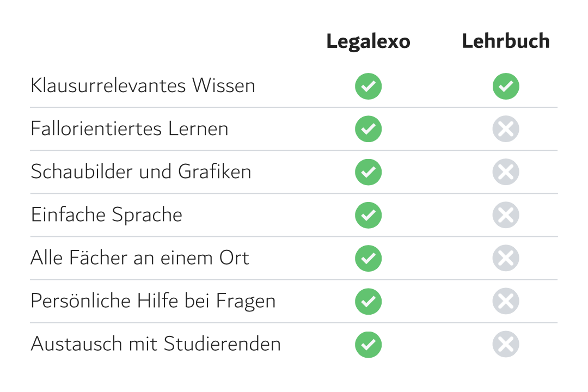
Task: Click the Lehrbuch gray X for Austausch mit Studierenden
Action: 506,344
